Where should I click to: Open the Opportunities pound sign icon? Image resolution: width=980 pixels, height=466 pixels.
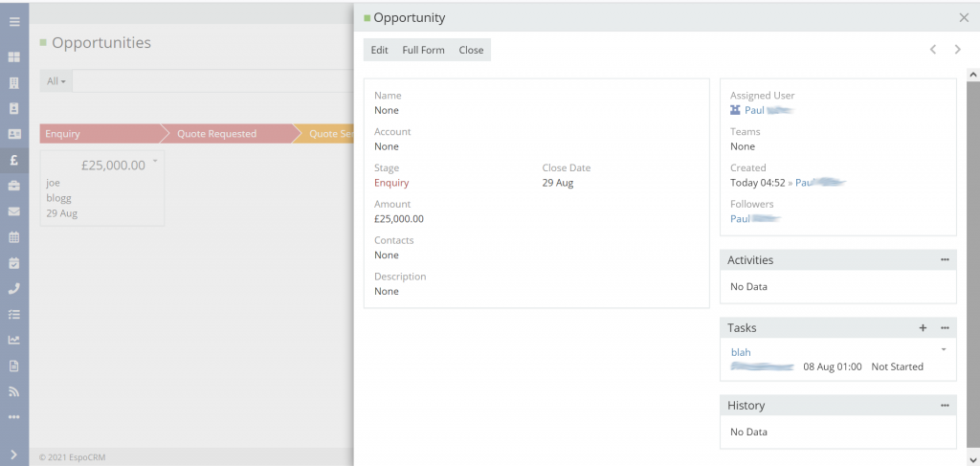pyautogui.click(x=14, y=160)
